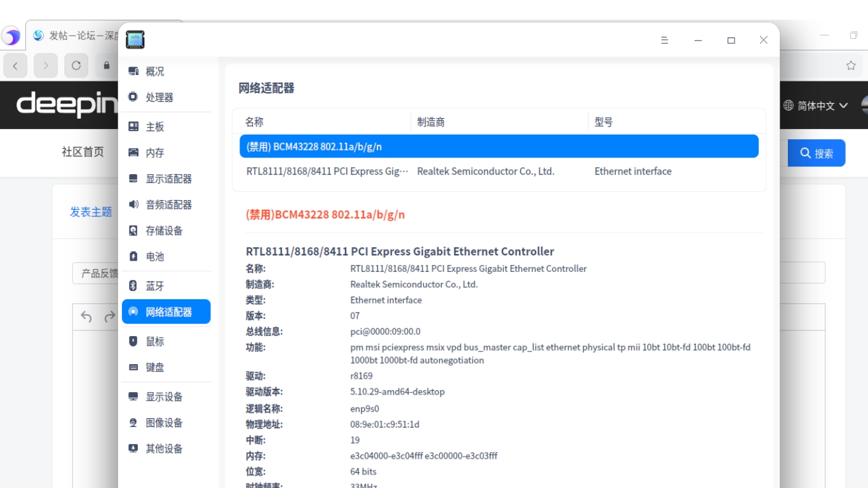Open 产品反馈 category dropdown in forum
The height and width of the screenshot is (488, 868).
click(95, 273)
